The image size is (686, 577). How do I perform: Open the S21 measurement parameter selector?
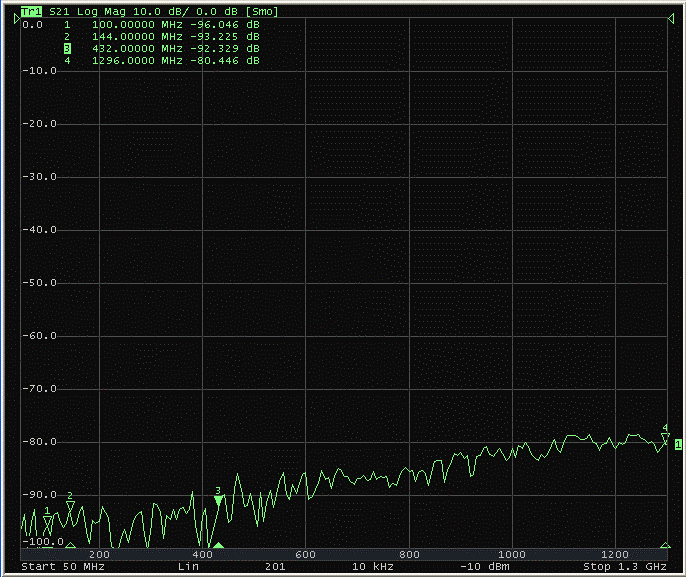coord(60,10)
